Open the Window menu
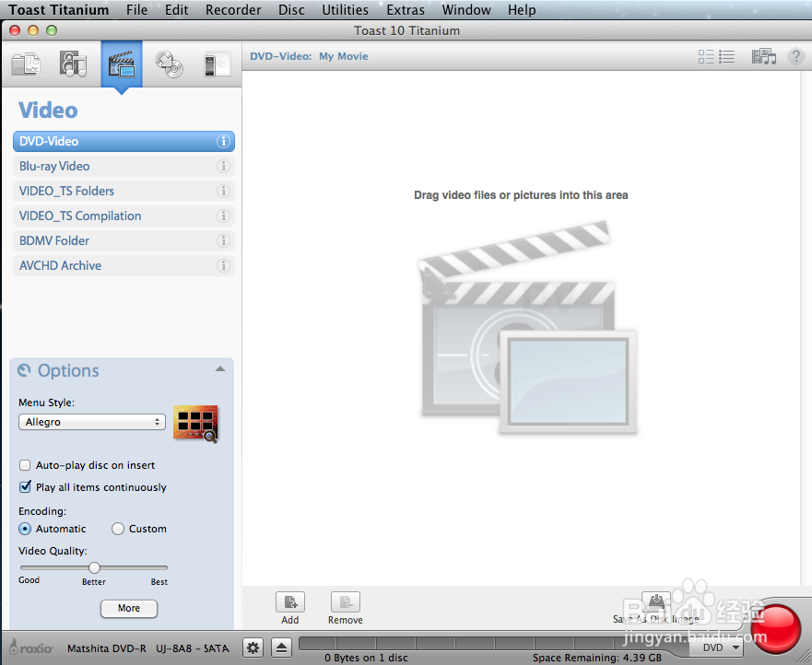Image resolution: width=812 pixels, height=665 pixels. [466, 10]
